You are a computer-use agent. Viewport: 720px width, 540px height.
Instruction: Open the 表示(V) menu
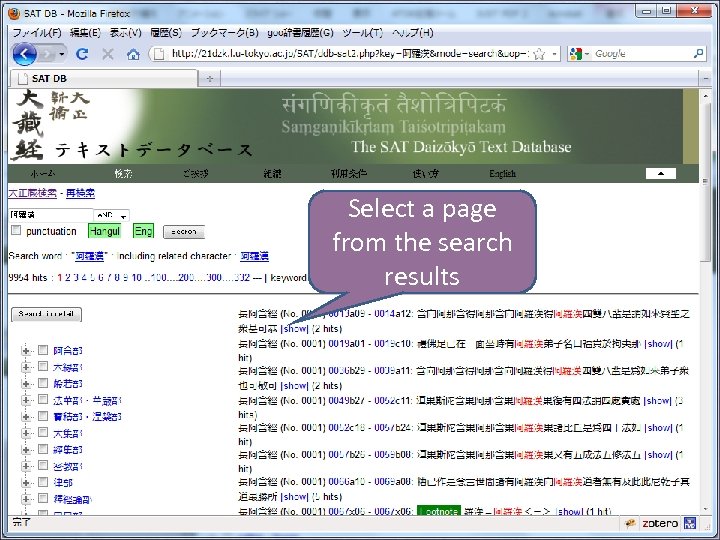[125, 33]
